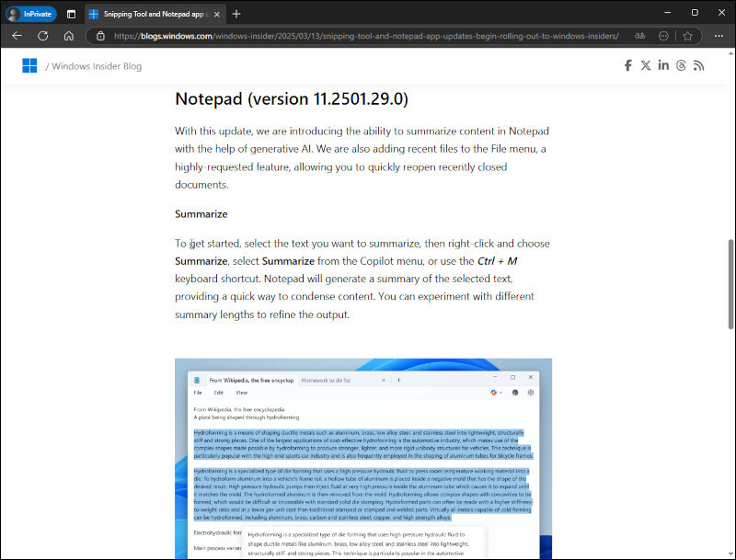Minimize the browser window
The image size is (736, 560).
pos(667,13)
